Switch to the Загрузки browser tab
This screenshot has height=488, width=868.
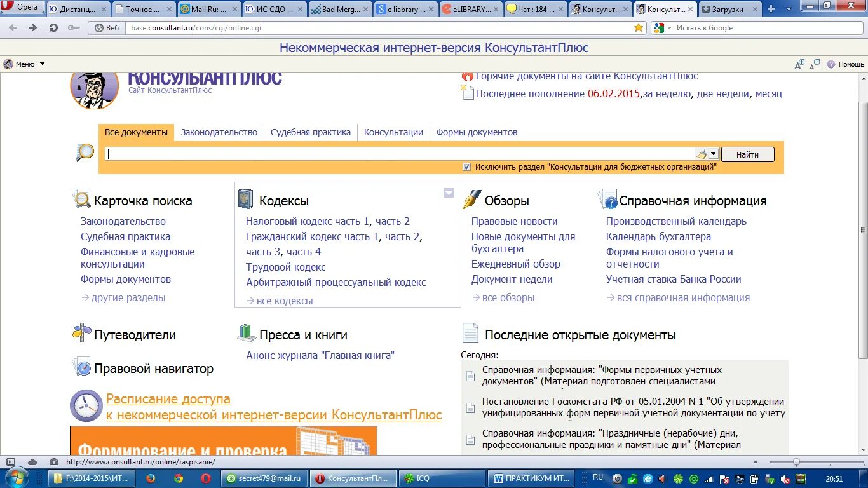pyautogui.click(x=728, y=10)
